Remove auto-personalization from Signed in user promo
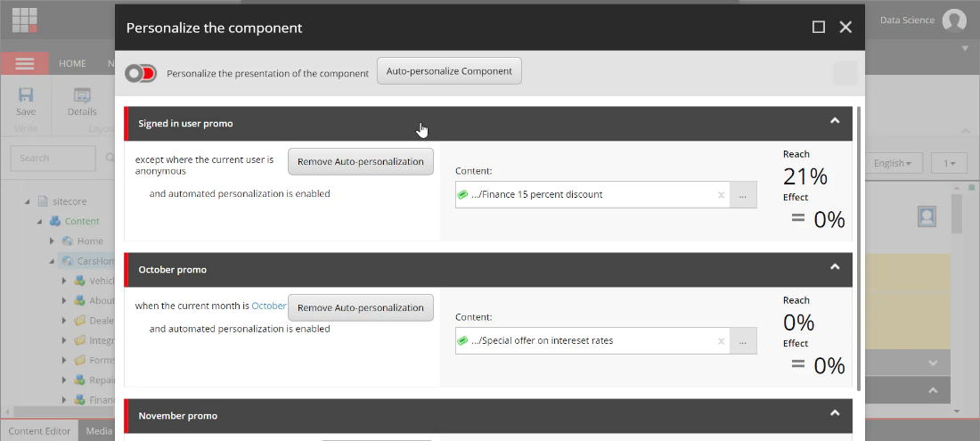Image resolution: width=980 pixels, height=441 pixels. (361, 161)
